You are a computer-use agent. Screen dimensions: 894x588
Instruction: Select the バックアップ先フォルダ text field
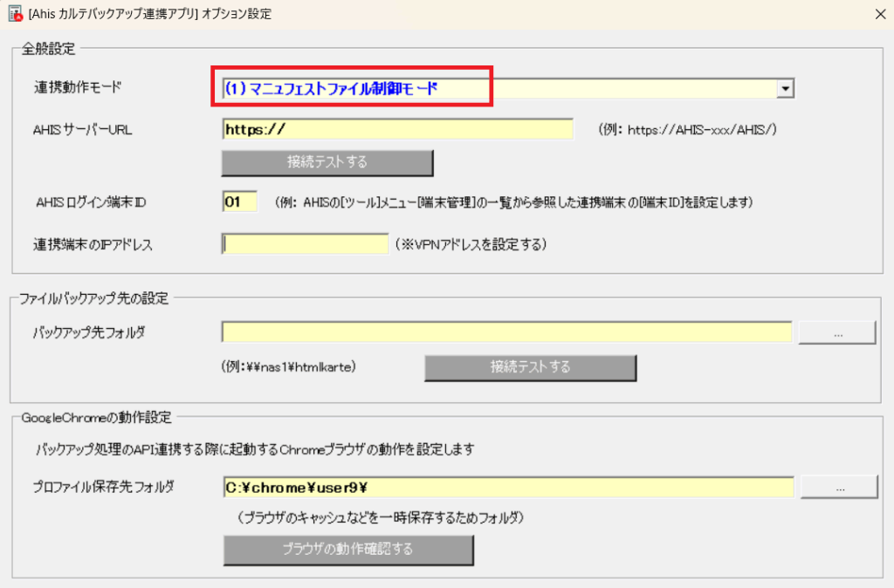[x=506, y=332]
